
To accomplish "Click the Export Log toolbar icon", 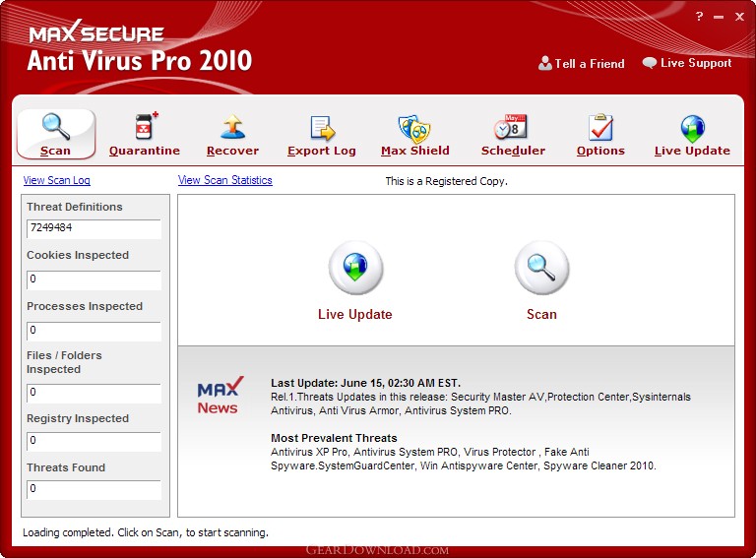I will [322, 128].
